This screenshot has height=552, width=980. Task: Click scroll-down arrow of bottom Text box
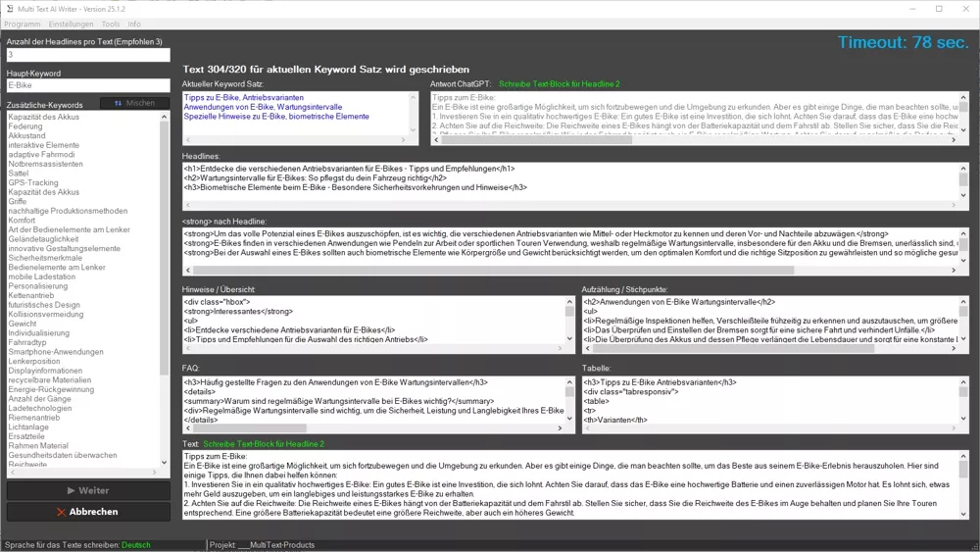coord(963,514)
